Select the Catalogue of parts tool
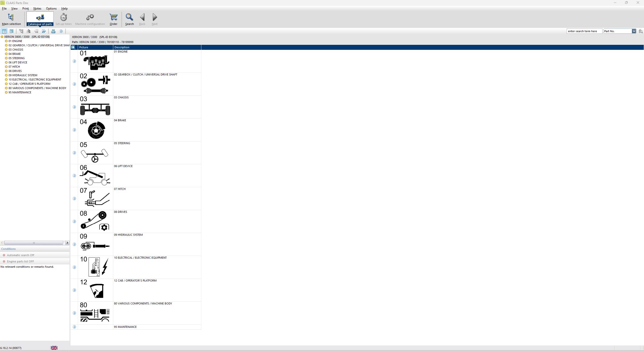The image size is (644, 351). [x=40, y=19]
